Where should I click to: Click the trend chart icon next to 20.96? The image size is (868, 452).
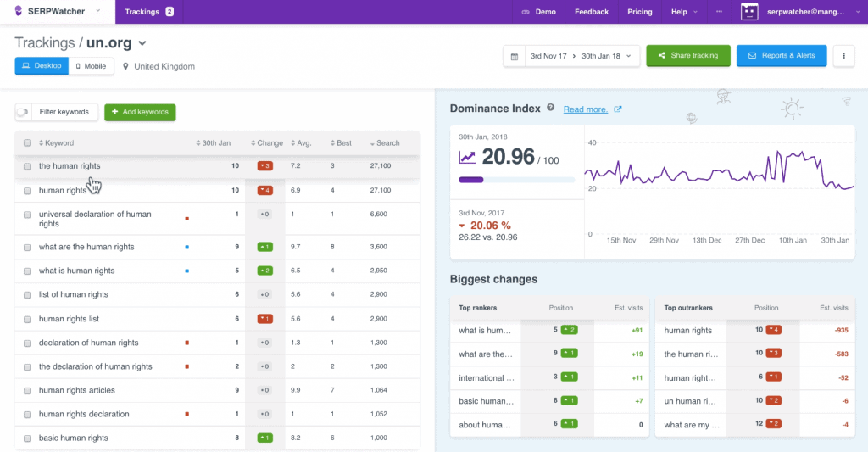(x=467, y=158)
